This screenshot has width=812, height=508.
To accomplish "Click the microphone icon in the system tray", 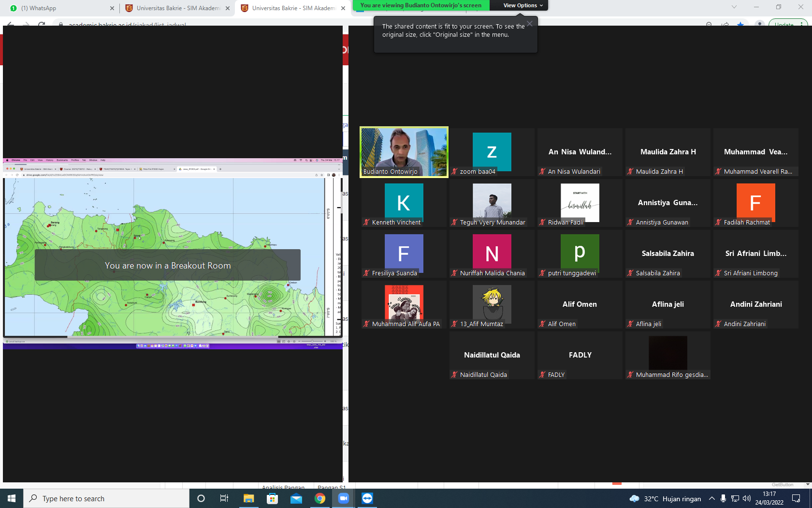I will 723,498.
